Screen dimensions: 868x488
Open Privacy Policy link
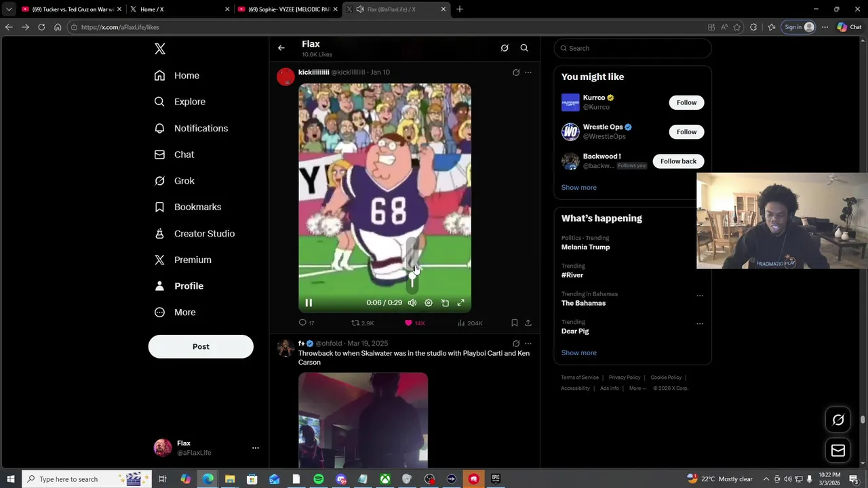(x=625, y=378)
